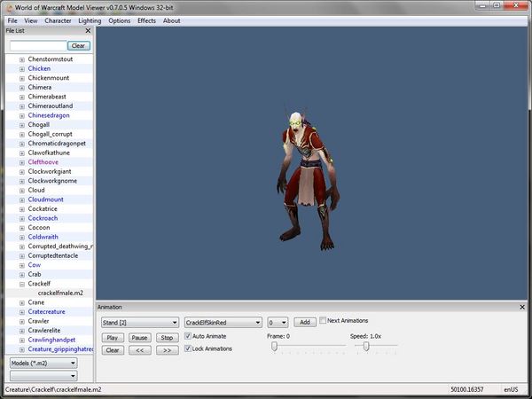Open the Stand [2] animation dropdown
532x399 pixels.
[x=139, y=323]
